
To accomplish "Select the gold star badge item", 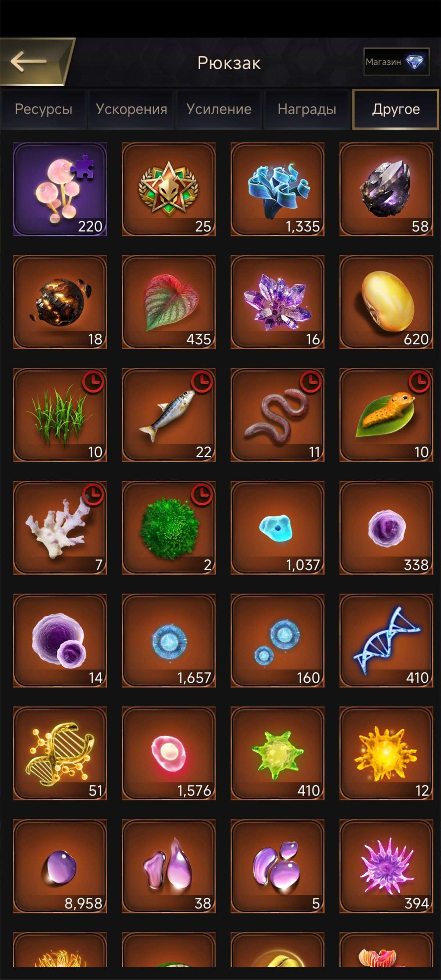I will 169,189.
